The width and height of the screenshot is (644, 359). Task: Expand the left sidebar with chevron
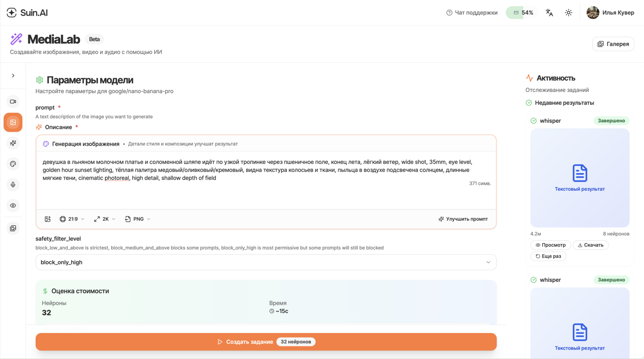[13, 75]
